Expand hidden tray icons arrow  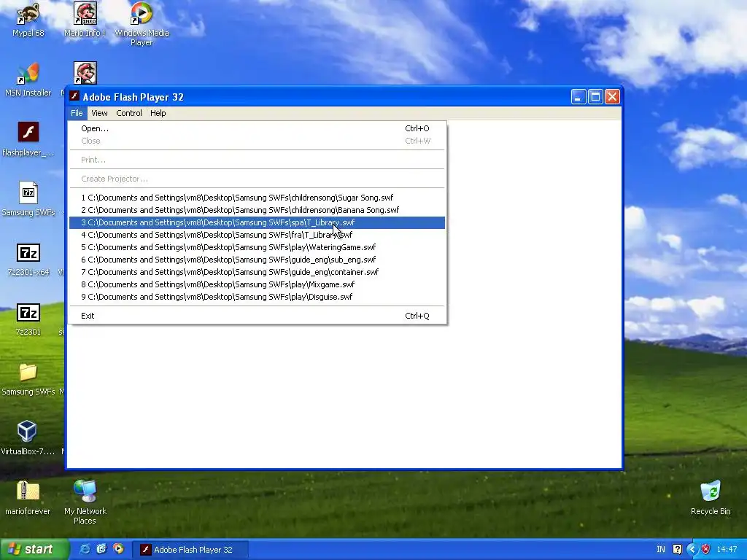692,549
